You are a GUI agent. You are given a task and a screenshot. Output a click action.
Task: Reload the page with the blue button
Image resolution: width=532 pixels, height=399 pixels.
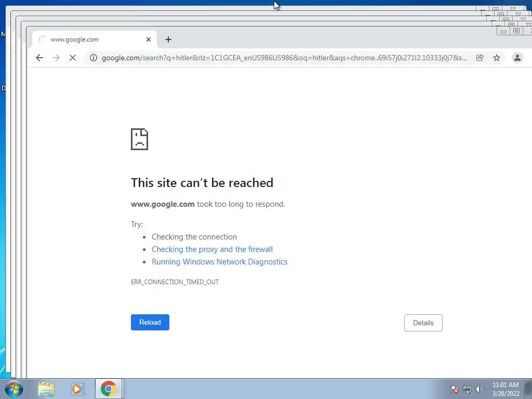pos(150,322)
